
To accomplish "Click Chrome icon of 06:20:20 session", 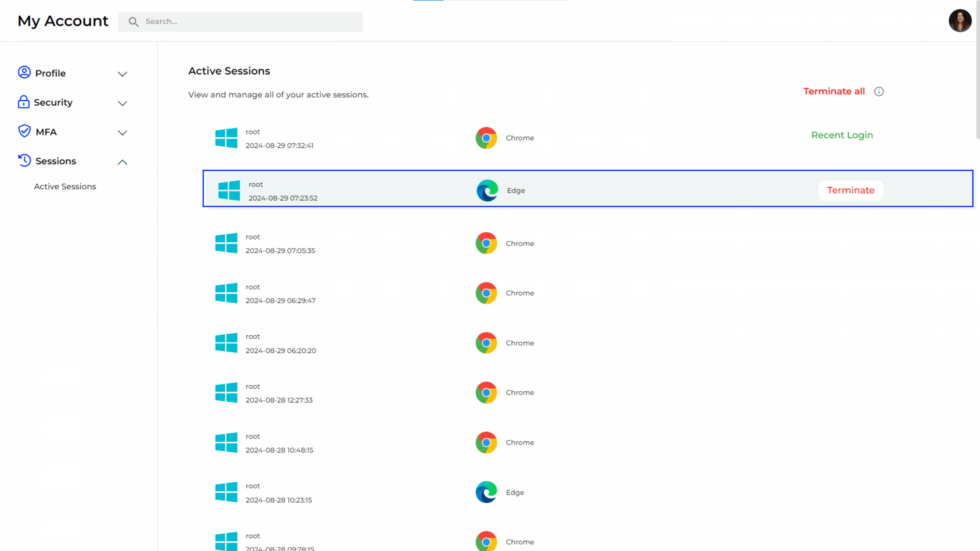I will pyautogui.click(x=486, y=343).
